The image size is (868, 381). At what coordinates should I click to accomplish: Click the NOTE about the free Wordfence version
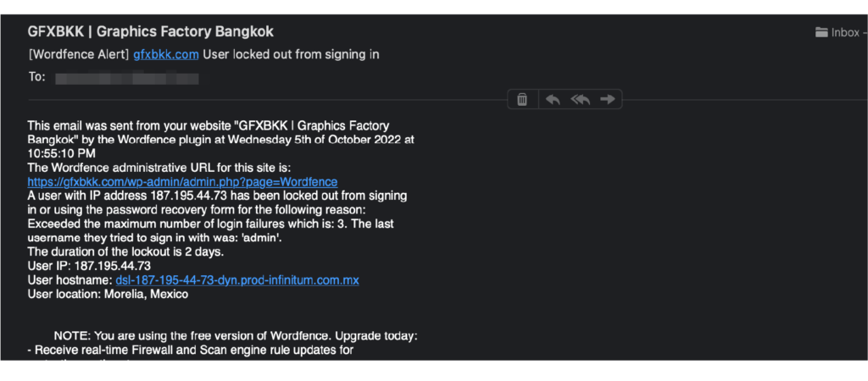point(236,336)
